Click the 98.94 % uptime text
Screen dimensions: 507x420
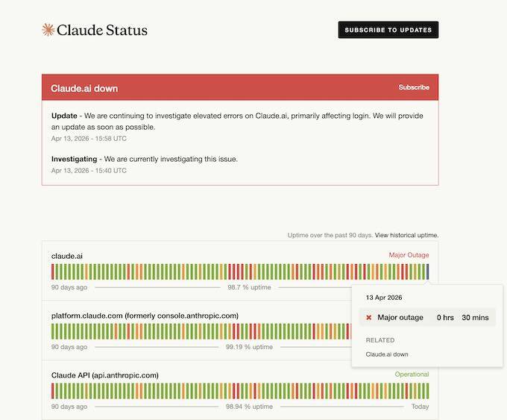[x=249, y=407]
